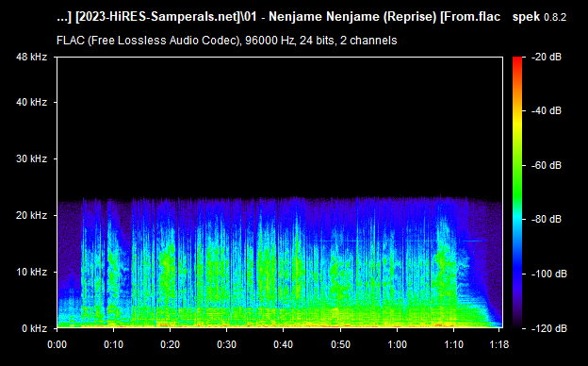The width and height of the screenshot is (588, 366).
Task: Select the 1:10 time axis marker
Action: coord(454,344)
